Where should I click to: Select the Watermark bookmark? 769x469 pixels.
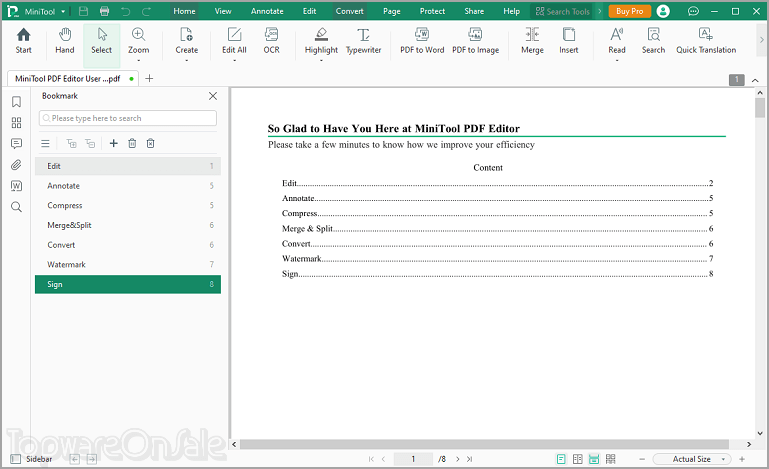coord(128,264)
